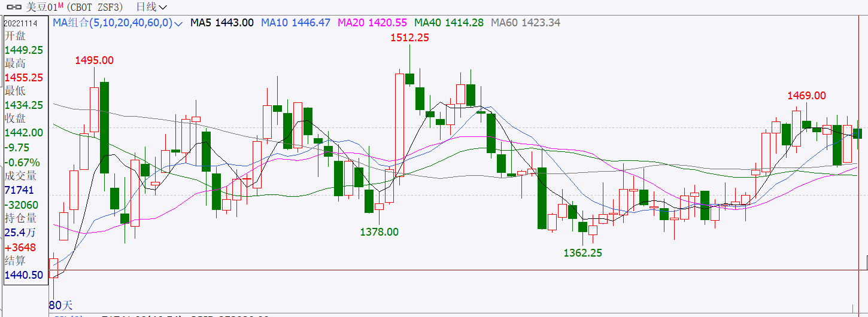Select the MA40 1414.28 indicator label
868x317 pixels.
click(449, 23)
